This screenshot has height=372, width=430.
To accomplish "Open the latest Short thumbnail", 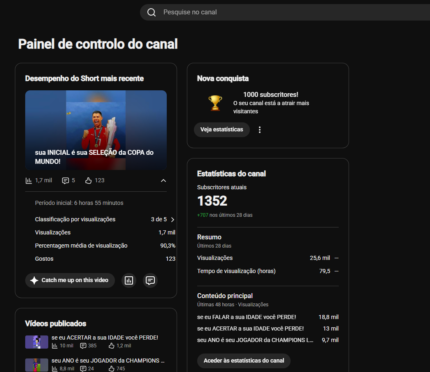I will (96, 130).
